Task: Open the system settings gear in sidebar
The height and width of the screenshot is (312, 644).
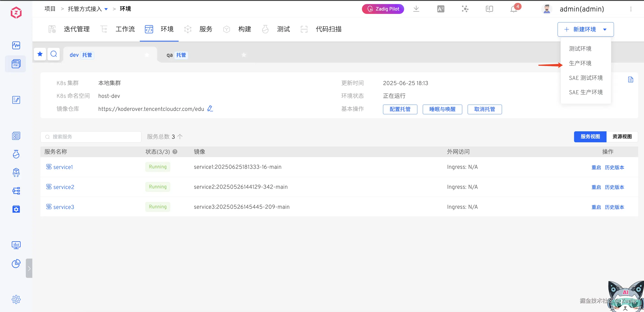Action: [x=16, y=299]
